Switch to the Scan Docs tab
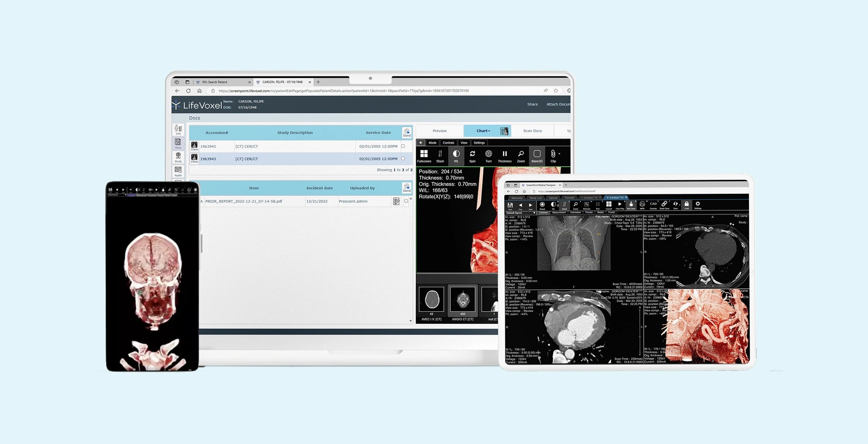The width and height of the screenshot is (868, 444). (x=532, y=131)
